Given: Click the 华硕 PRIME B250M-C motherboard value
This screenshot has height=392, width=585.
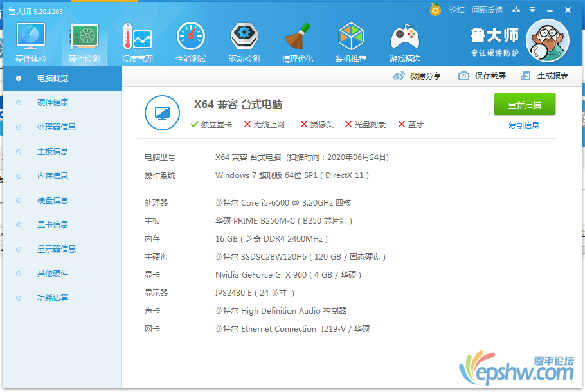Looking at the screenshot, I should [284, 221].
